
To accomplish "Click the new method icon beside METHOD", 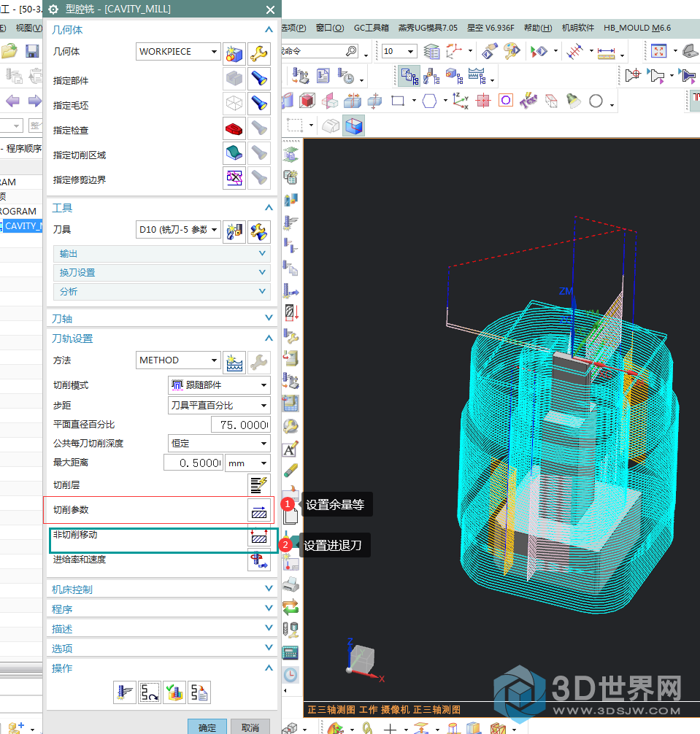I will pyautogui.click(x=234, y=362).
